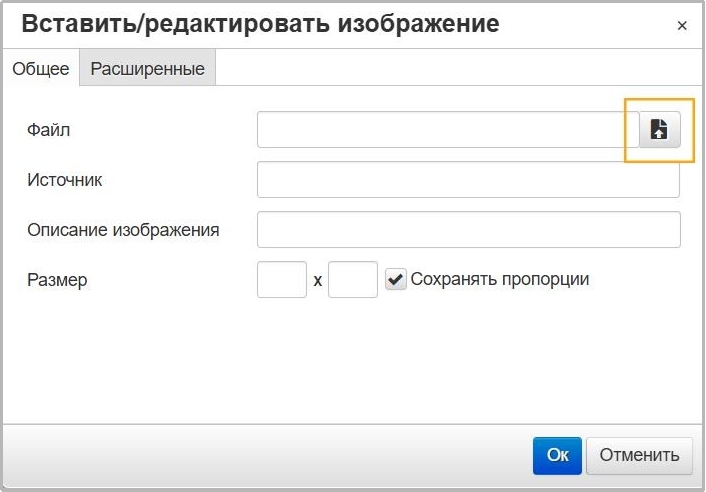Image resolution: width=706 pixels, height=492 pixels.
Task: Click the x separator between size fields
Action: coord(317,281)
